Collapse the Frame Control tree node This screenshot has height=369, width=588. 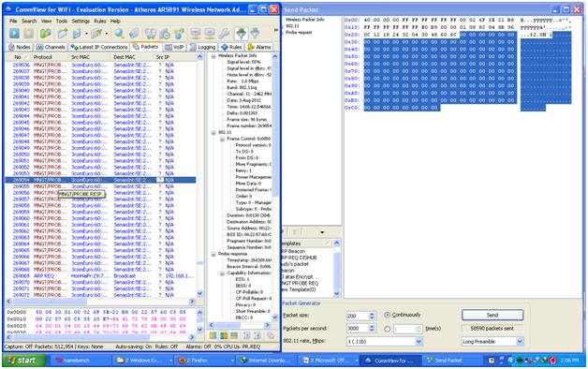point(222,140)
